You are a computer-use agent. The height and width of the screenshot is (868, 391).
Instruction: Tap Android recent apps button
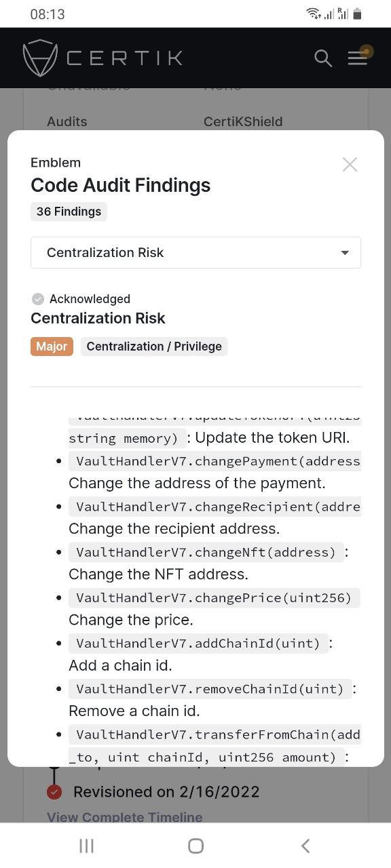click(x=86, y=846)
